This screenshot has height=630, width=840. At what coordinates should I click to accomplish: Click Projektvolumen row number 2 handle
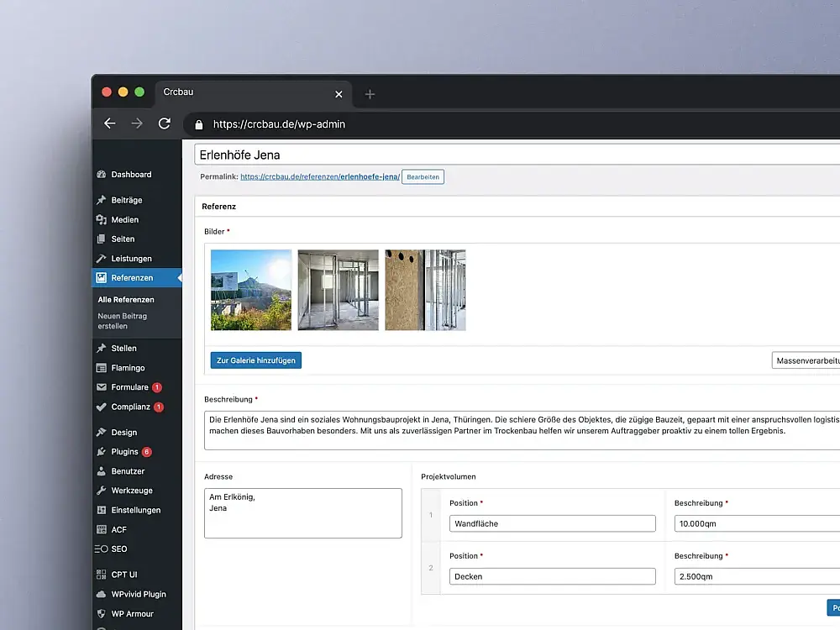pos(431,568)
